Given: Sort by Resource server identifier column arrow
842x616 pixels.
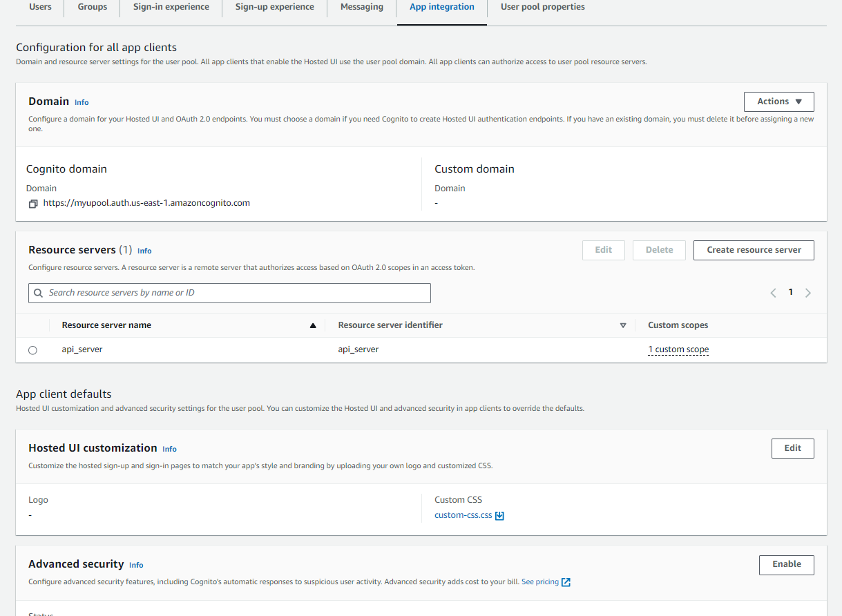Looking at the screenshot, I should pyautogui.click(x=622, y=325).
